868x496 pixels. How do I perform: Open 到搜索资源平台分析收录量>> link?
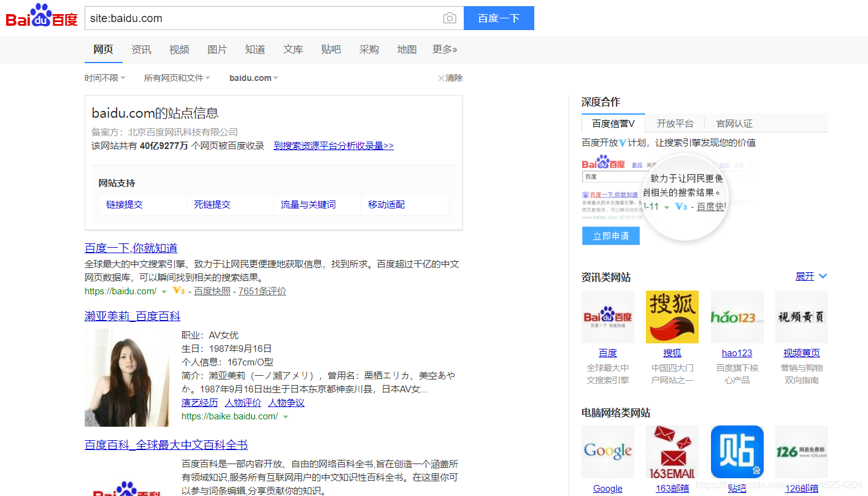pos(334,146)
